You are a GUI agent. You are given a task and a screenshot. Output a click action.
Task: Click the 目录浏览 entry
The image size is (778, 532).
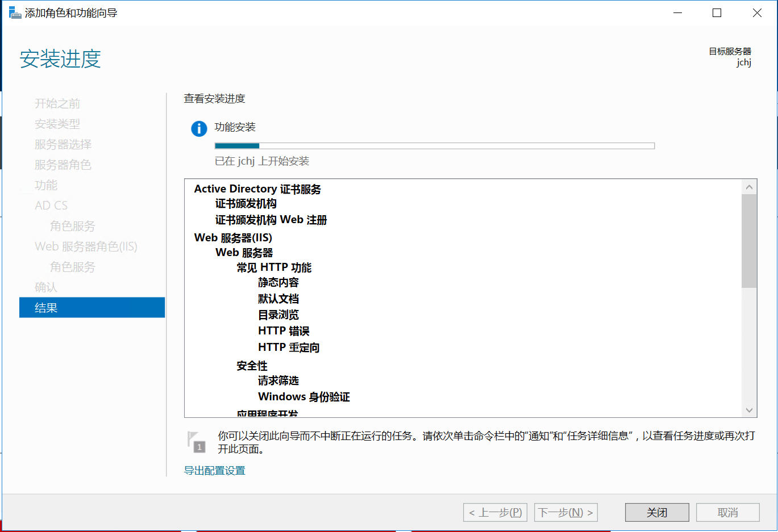click(x=278, y=315)
